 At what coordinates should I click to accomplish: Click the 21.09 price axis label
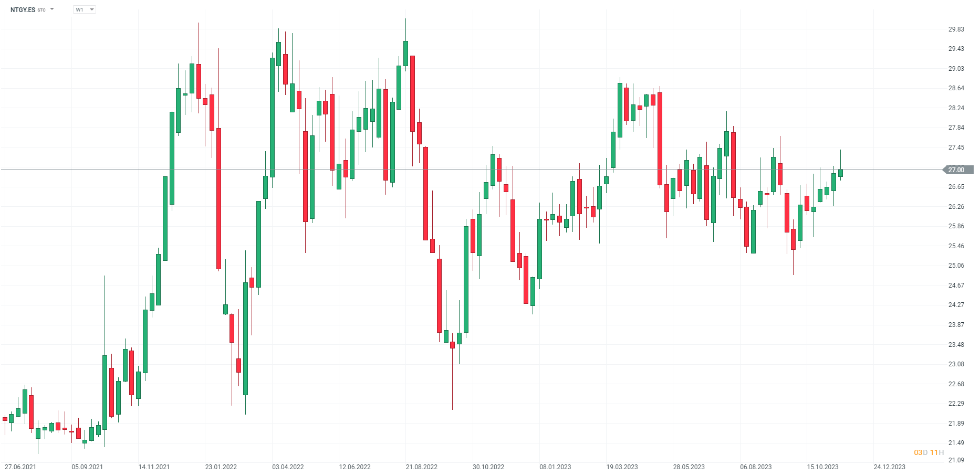coord(956,460)
